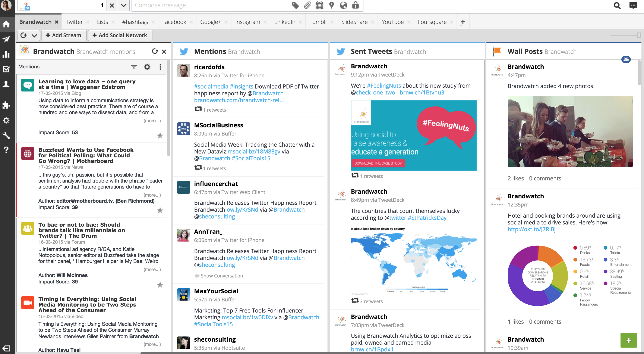Expand (more...) on Buzzfeed mention
Viewport: 644px width, 354px height.
152,195
